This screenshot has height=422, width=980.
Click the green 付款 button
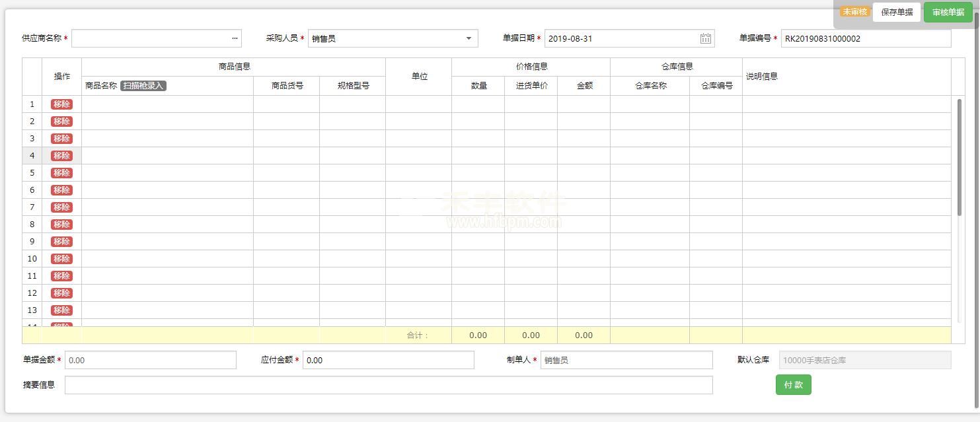793,385
